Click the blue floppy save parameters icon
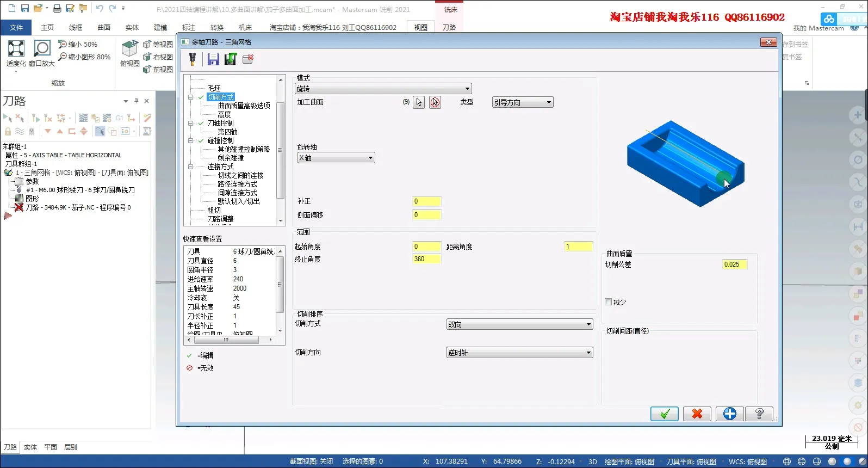This screenshot has height=468, width=868. pyautogui.click(x=213, y=59)
